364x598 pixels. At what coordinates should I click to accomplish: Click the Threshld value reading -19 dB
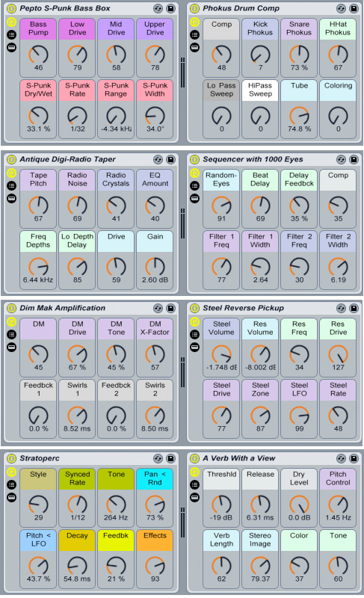click(221, 517)
